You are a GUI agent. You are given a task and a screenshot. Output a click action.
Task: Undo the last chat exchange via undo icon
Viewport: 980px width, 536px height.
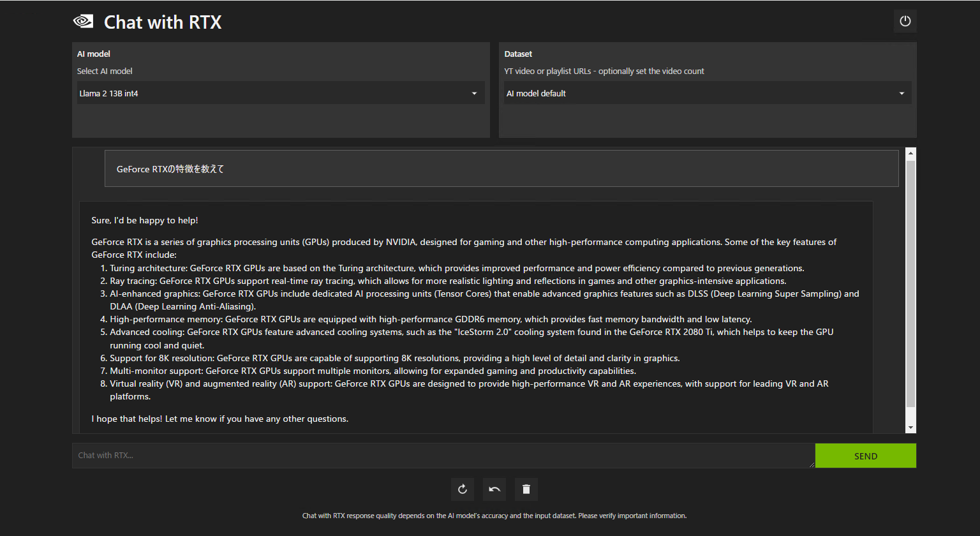tap(494, 489)
